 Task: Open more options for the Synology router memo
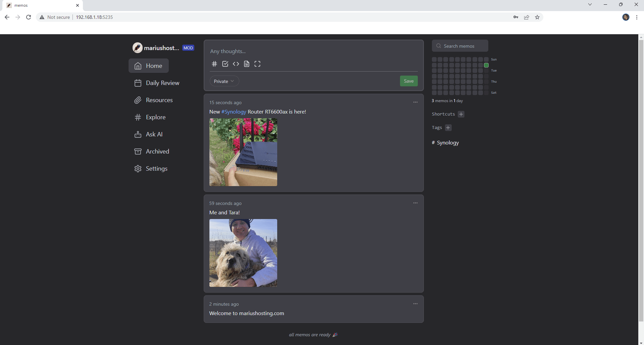415,102
